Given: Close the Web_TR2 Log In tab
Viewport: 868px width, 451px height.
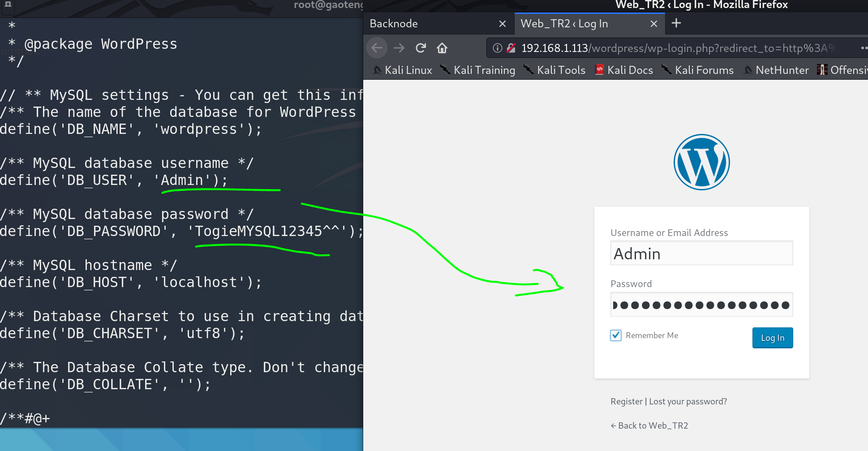Looking at the screenshot, I should click(x=654, y=24).
